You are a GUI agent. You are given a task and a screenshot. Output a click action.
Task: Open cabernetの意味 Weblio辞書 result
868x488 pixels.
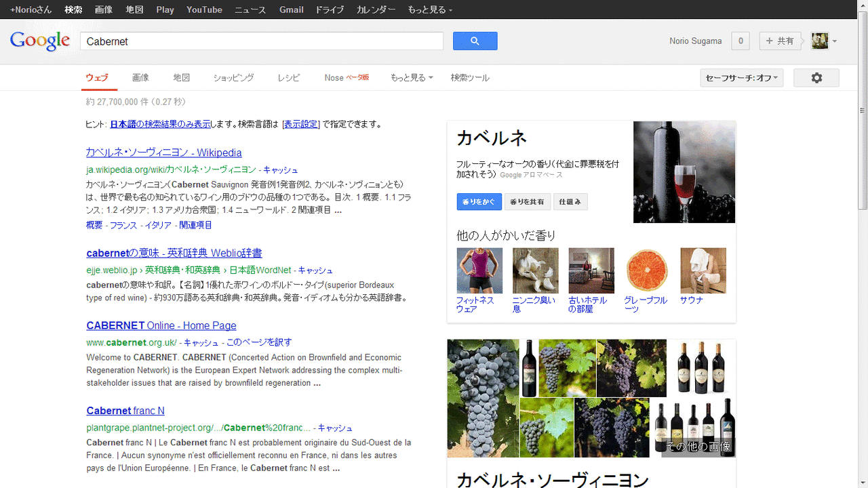click(174, 253)
